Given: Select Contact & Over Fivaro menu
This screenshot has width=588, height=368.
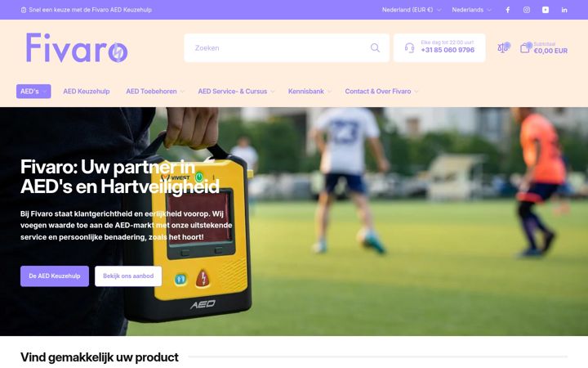Looking at the screenshot, I should pyautogui.click(x=381, y=92).
